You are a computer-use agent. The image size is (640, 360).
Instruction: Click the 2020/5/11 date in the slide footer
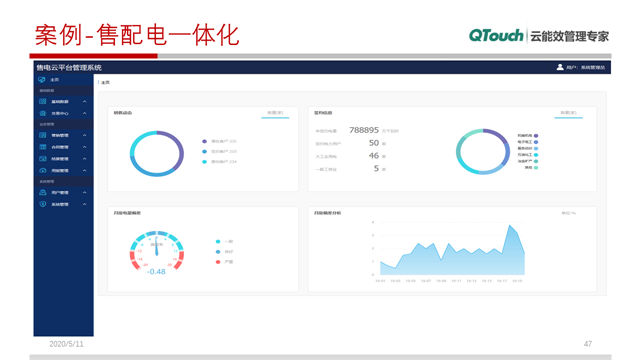click(66, 344)
